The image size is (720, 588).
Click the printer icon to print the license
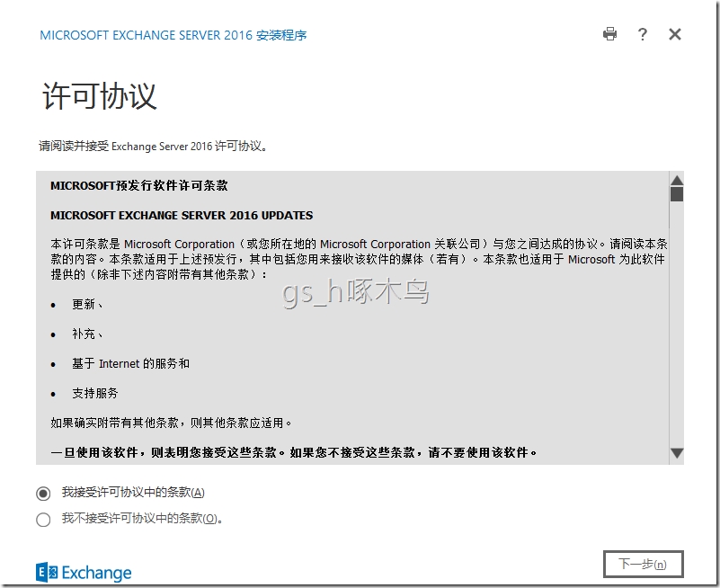pyautogui.click(x=610, y=34)
